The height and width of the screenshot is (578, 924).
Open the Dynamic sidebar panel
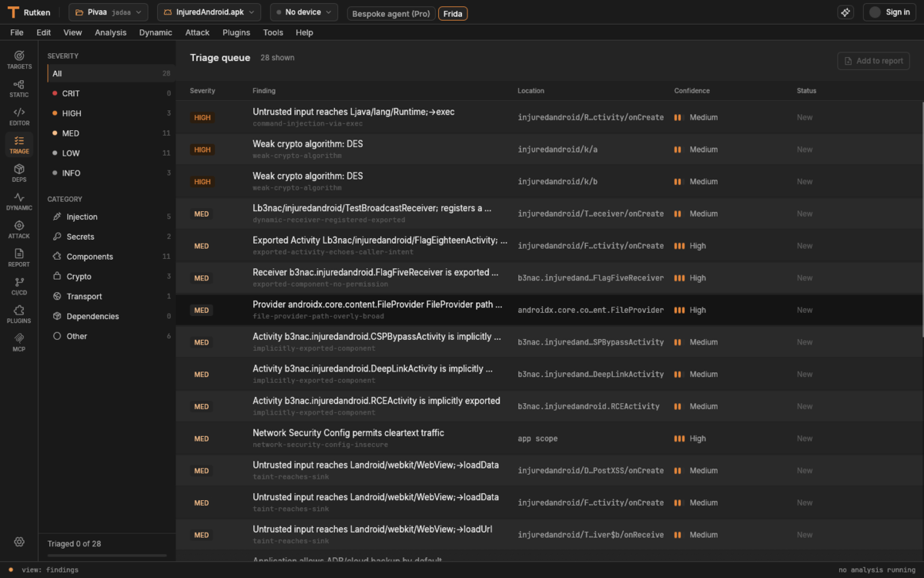tap(19, 202)
